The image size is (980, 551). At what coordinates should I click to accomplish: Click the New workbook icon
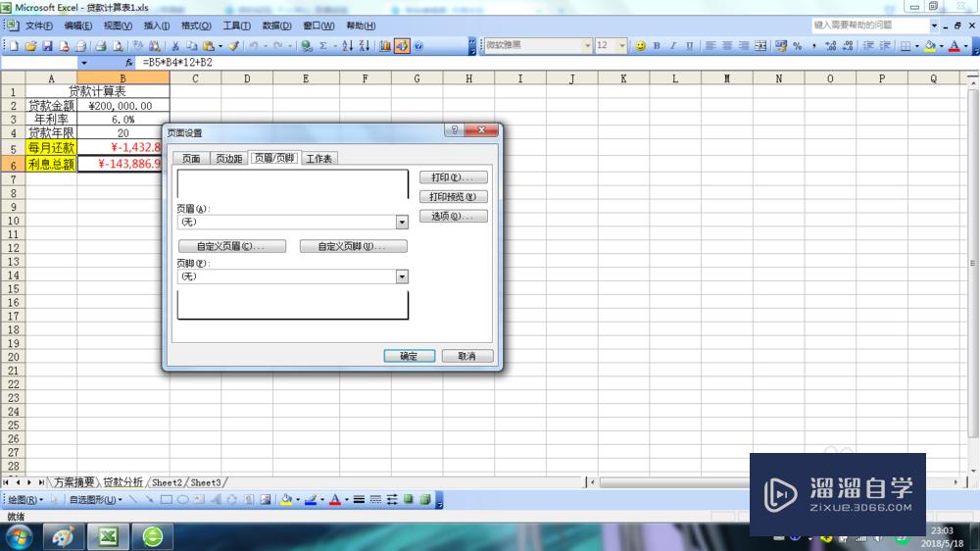click(x=14, y=46)
